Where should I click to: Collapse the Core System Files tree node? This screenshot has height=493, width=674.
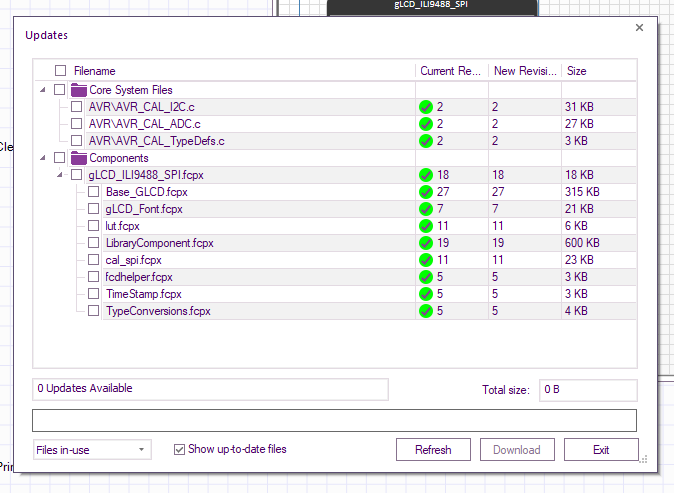43,90
